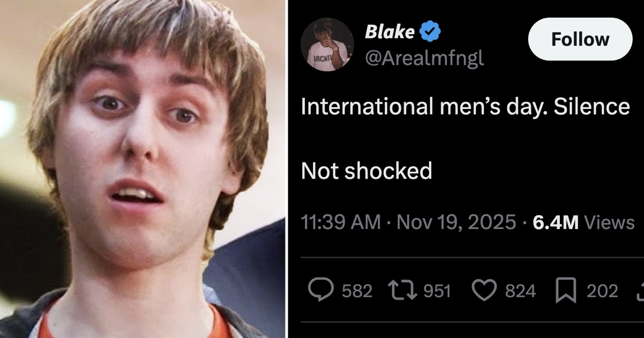Click the 951 reposts count
The width and height of the screenshot is (644, 338).
(437, 291)
